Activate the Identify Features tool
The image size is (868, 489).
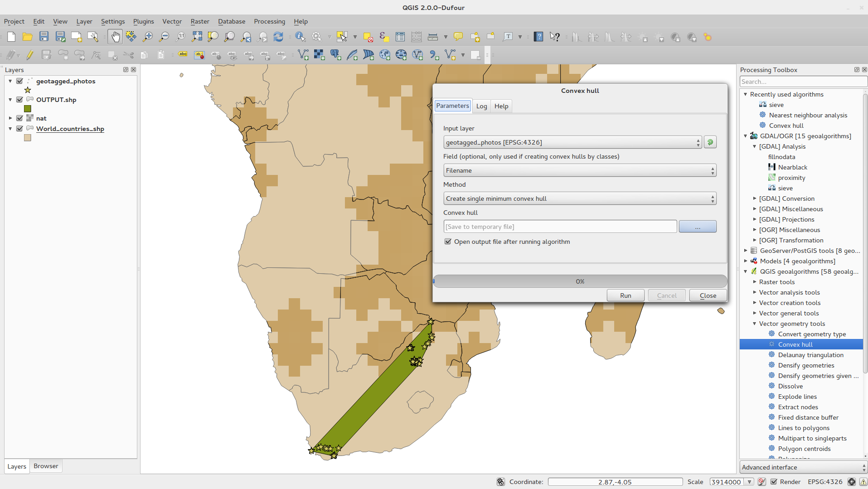pos(300,37)
